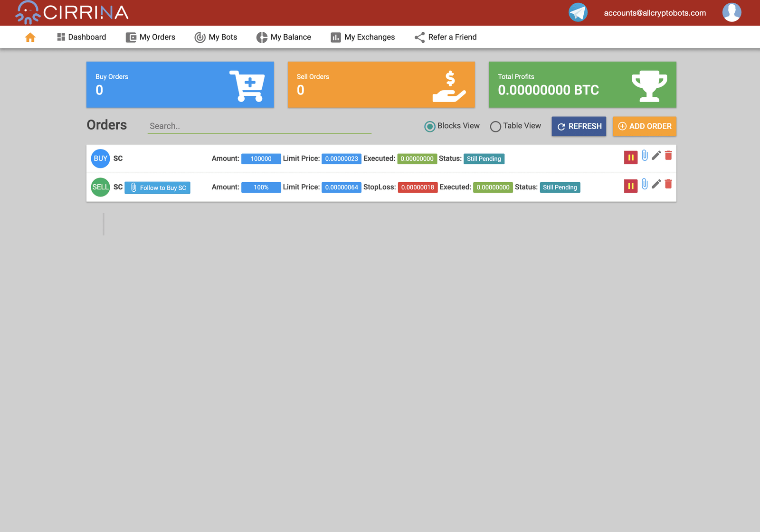This screenshot has height=532, width=760.
Task: Focus the orders Search field
Action: [259, 126]
